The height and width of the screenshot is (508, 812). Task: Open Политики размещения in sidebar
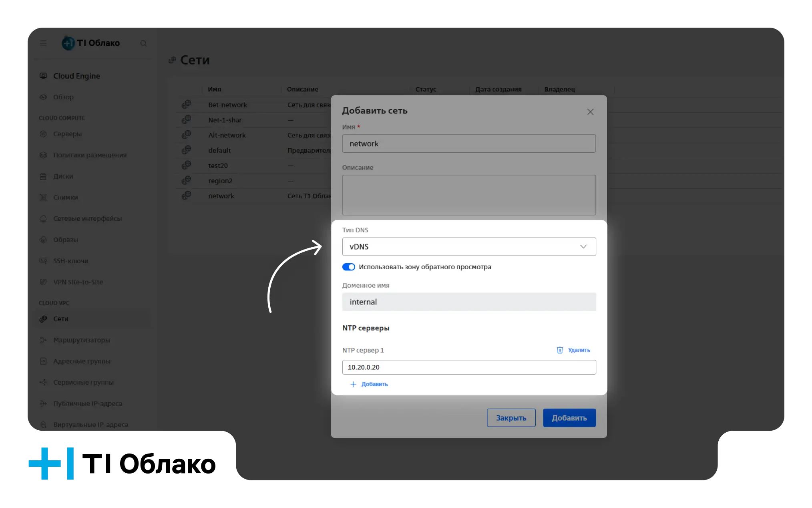tap(90, 155)
